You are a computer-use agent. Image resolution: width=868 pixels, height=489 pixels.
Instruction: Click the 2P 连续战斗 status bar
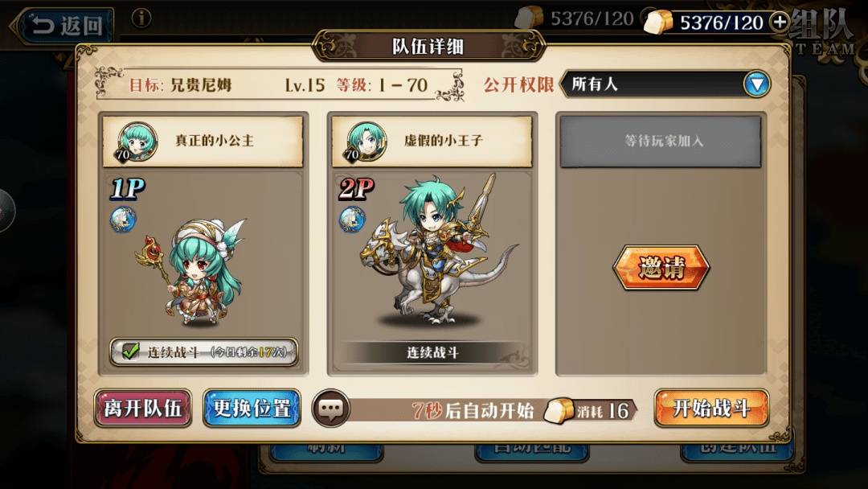coord(433,353)
